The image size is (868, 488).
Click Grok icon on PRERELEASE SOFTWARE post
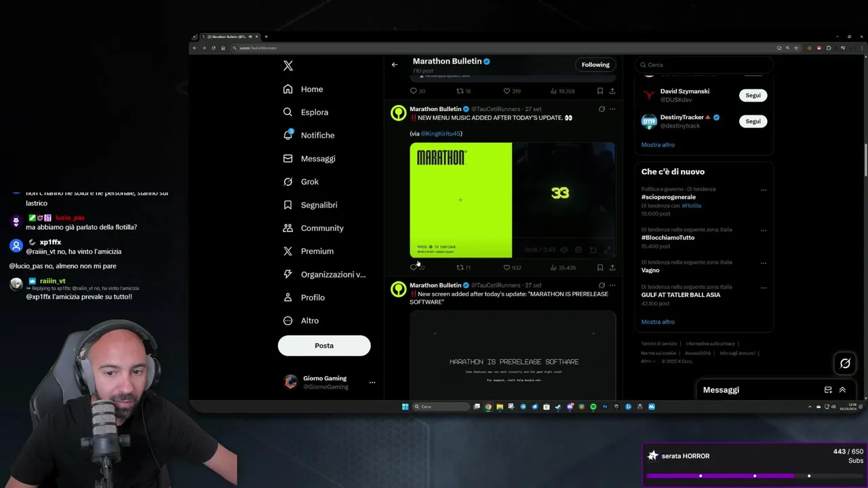(601, 285)
